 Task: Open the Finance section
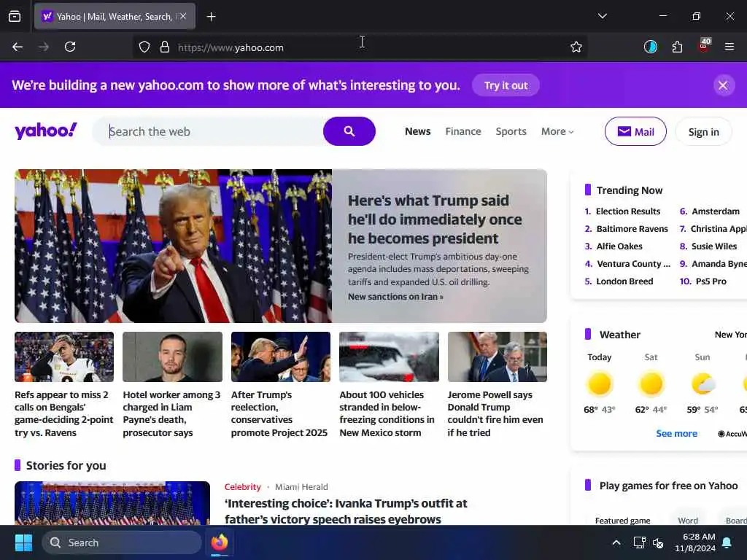(x=463, y=131)
